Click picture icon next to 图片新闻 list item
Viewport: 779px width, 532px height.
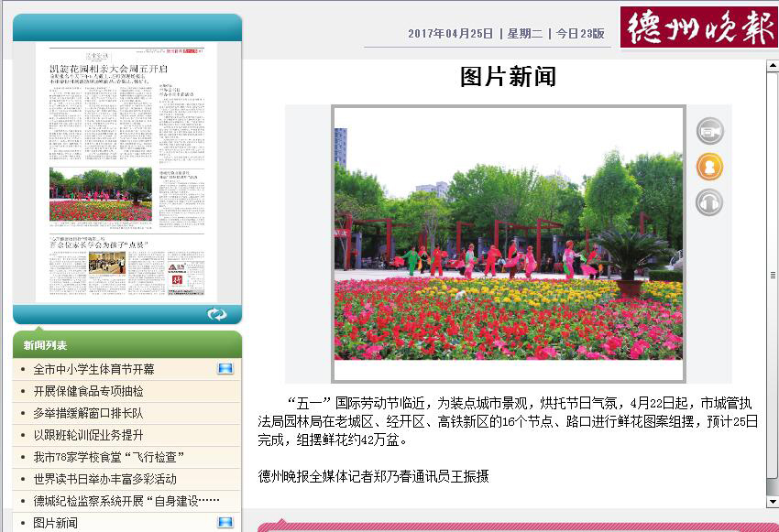[x=225, y=523]
